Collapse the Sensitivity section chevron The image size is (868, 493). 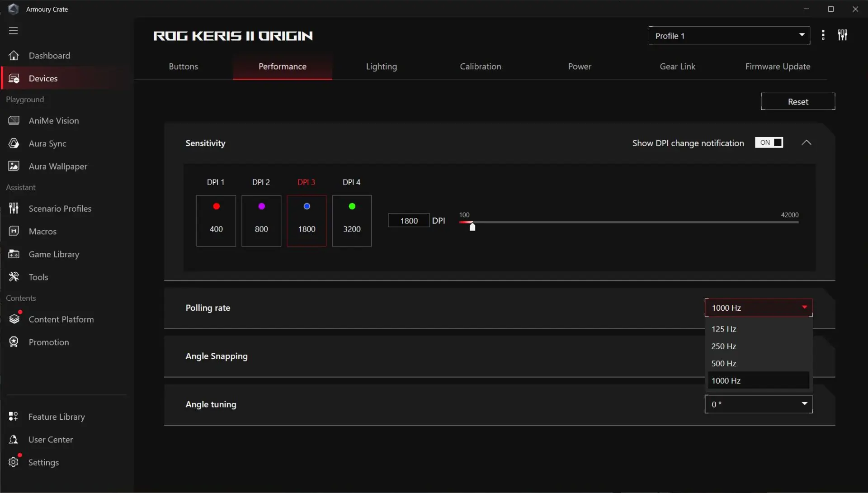click(x=806, y=143)
